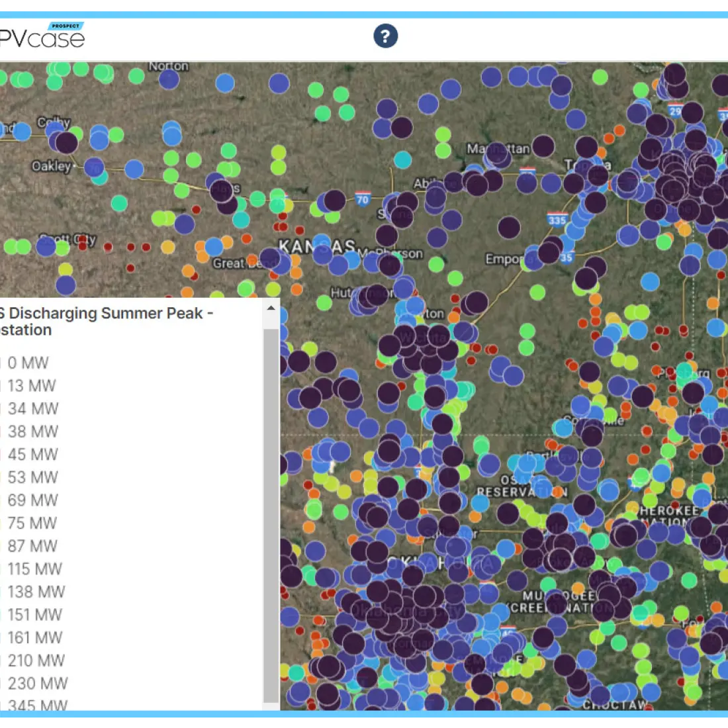Select teal marker northwest of Abilene label
The height and width of the screenshot is (728, 728).
pos(402,159)
